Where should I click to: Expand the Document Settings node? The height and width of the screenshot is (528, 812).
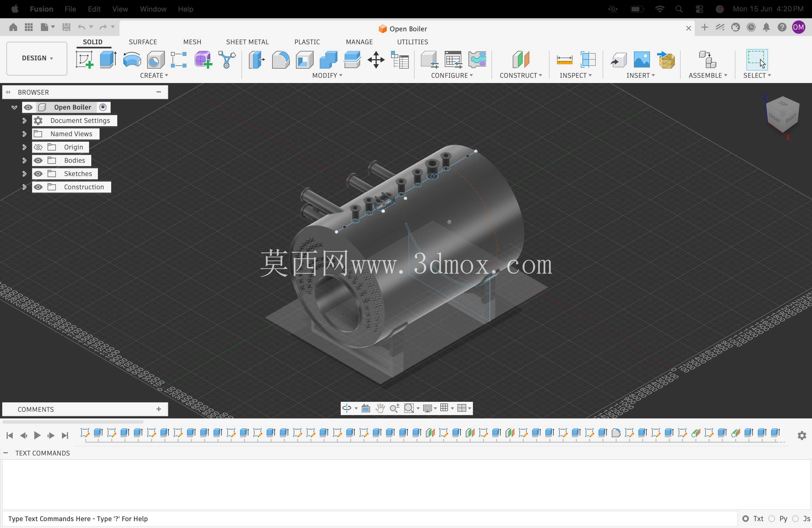(x=24, y=120)
